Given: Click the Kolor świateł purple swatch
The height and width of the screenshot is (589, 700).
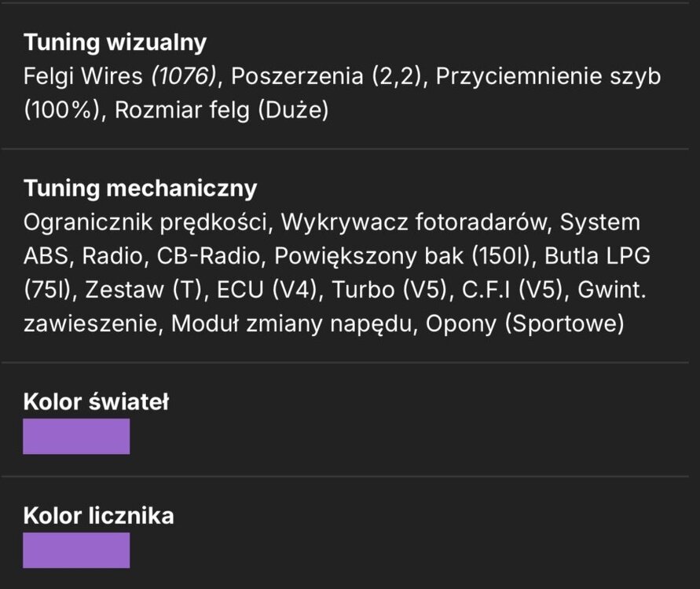Looking at the screenshot, I should point(76,436).
